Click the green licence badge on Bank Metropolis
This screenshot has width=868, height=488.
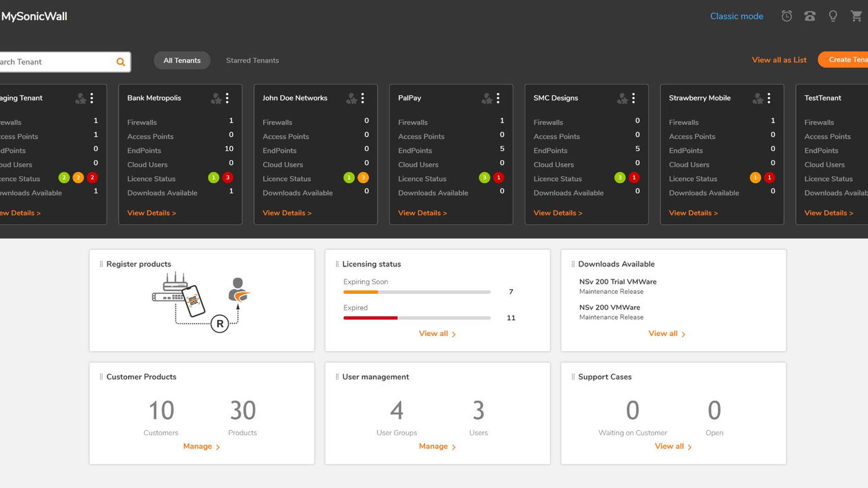pyautogui.click(x=213, y=178)
